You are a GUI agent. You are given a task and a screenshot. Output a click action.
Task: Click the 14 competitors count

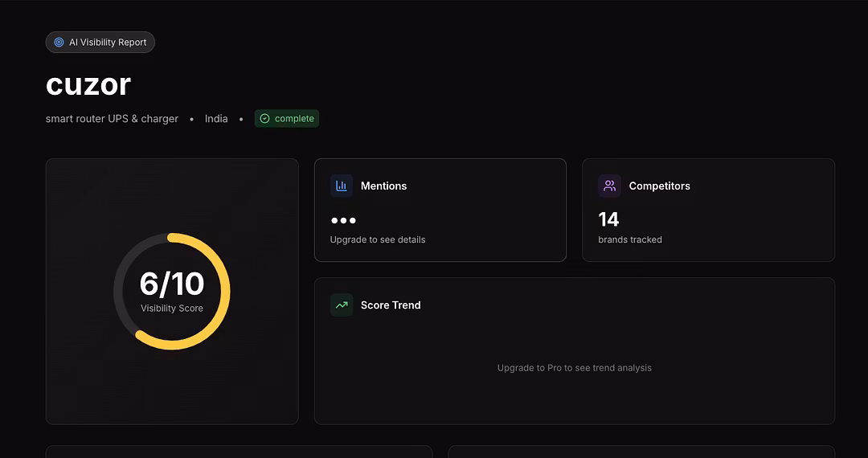[608, 219]
